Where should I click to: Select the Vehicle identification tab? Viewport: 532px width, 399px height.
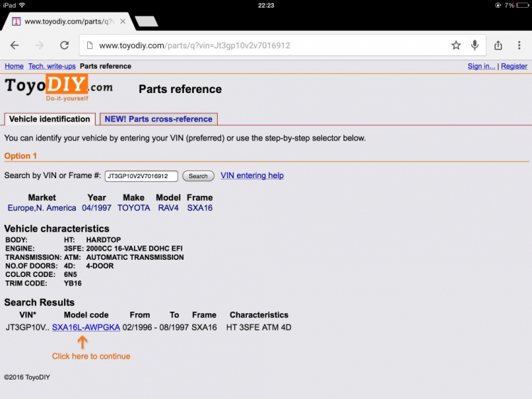coord(50,119)
